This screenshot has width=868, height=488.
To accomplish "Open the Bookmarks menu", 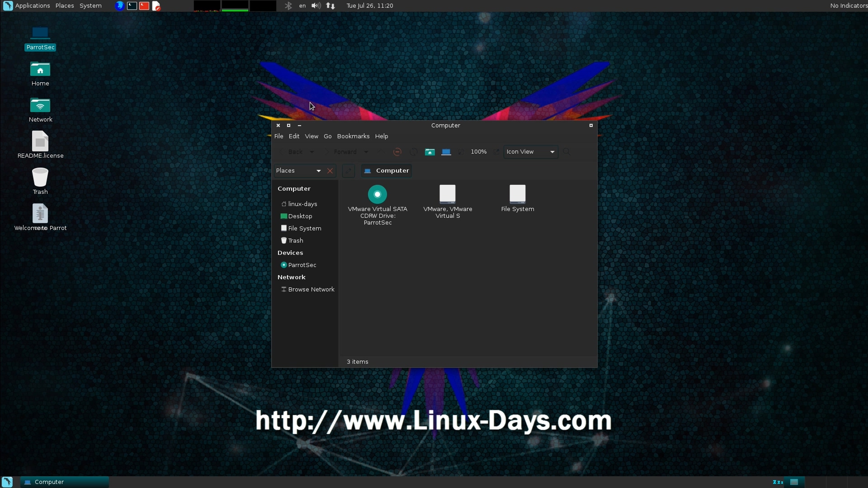I will click(353, 136).
